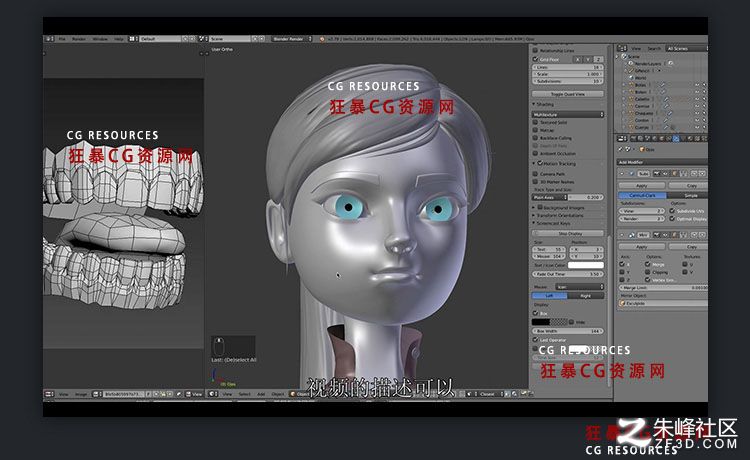Enable the Matcap checkbox
The image size is (750, 460).
point(535,130)
